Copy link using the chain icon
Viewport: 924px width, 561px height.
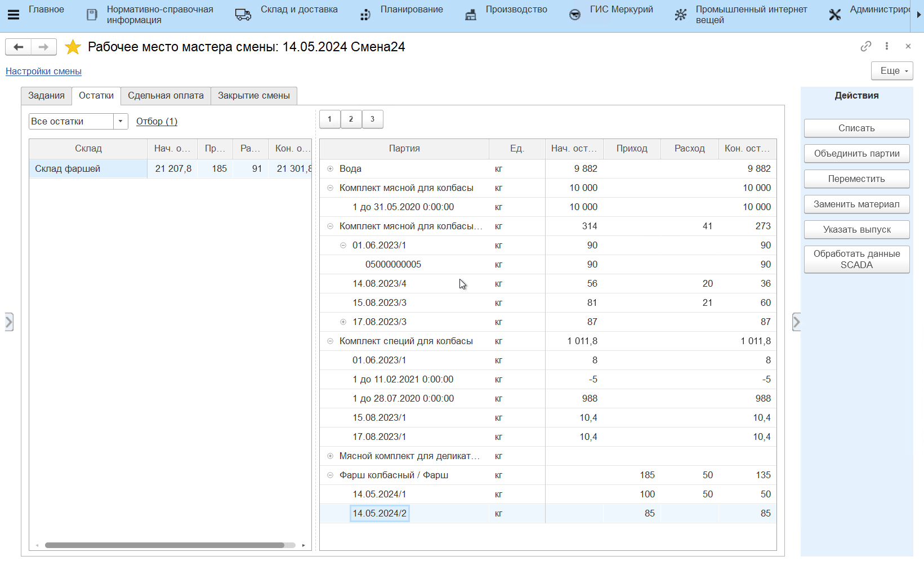click(x=865, y=46)
